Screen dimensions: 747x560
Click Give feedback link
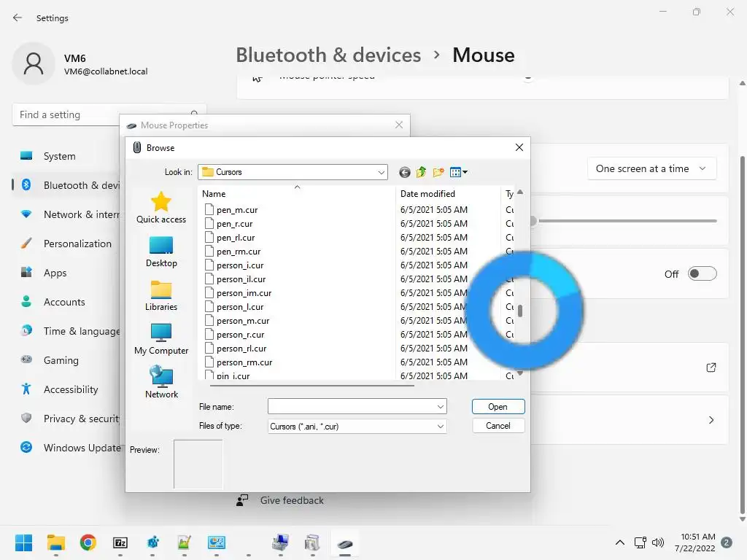[x=292, y=500]
